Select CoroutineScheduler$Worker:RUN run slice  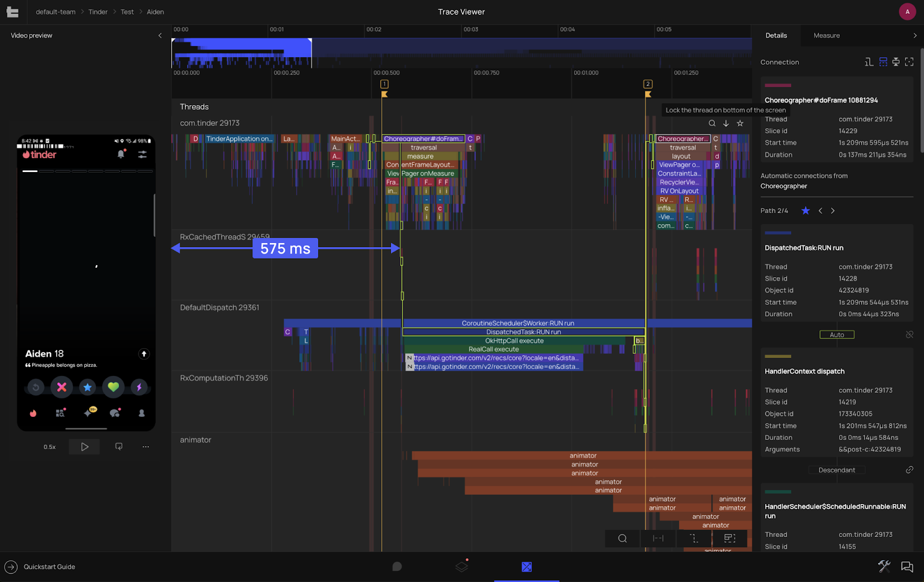pos(517,323)
